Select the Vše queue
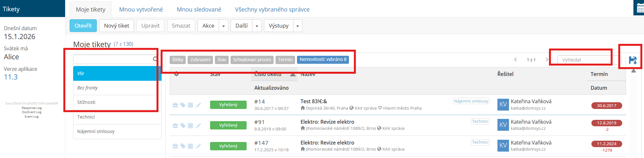644x158 pixels. point(117,73)
